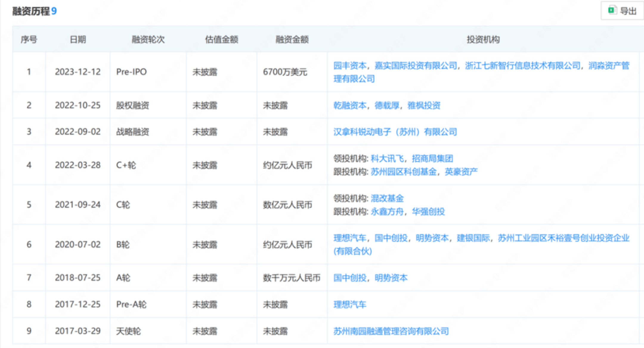Click the 融资轮次 column header

click(x=148, y=39)
